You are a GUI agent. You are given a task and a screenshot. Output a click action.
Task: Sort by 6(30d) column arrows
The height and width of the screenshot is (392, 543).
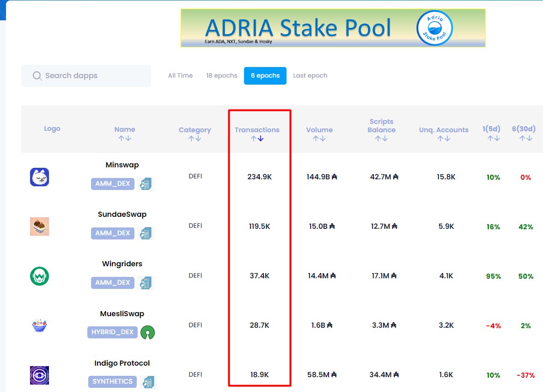tap(526, 138)
